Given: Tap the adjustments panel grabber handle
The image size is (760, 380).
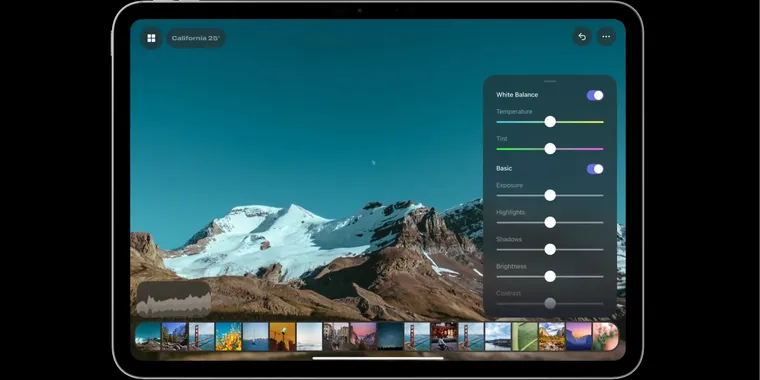Looking at the screenshot, I should (550, 81).
